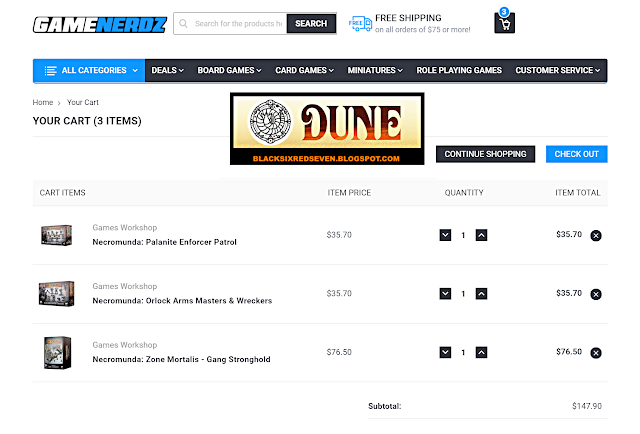Open the All Categories menu

pos(89,71)
